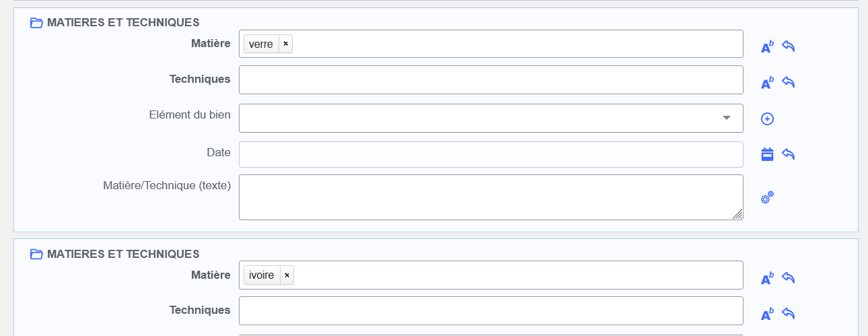The height and width of the screenshot is (336, 868).
Task: Click undo arrow beside first Techniques field
Action: (x=789, y=82)
